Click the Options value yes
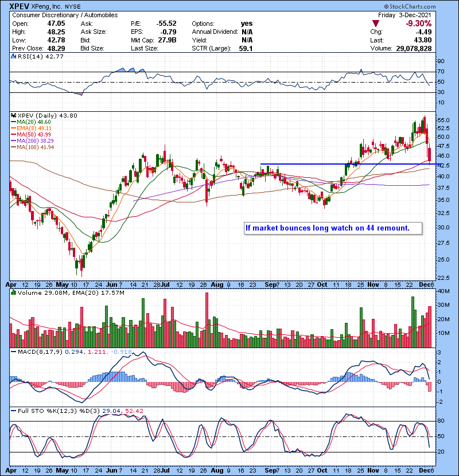The width and height of the screenshot is (459, 476). click(x=247, y=24)
